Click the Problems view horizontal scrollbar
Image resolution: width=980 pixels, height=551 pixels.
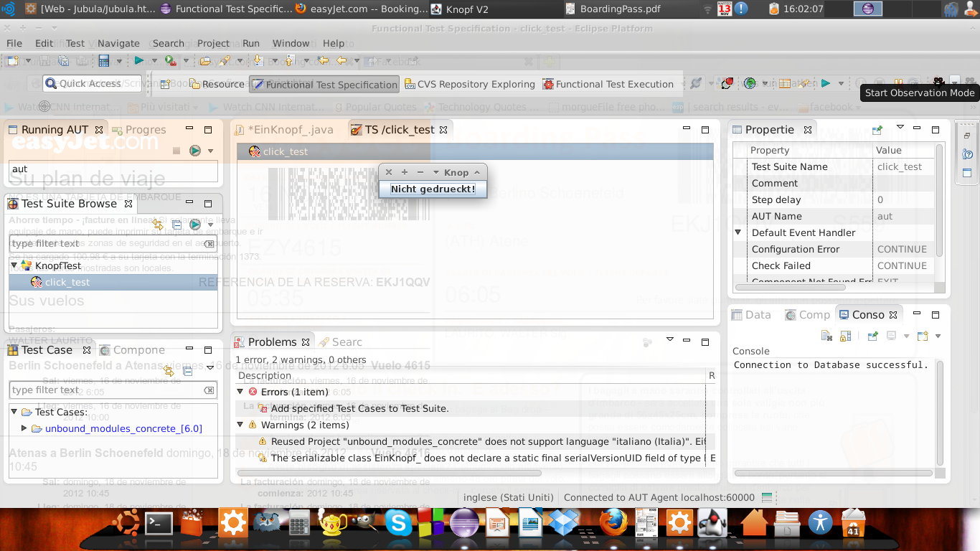pos(390,473)
